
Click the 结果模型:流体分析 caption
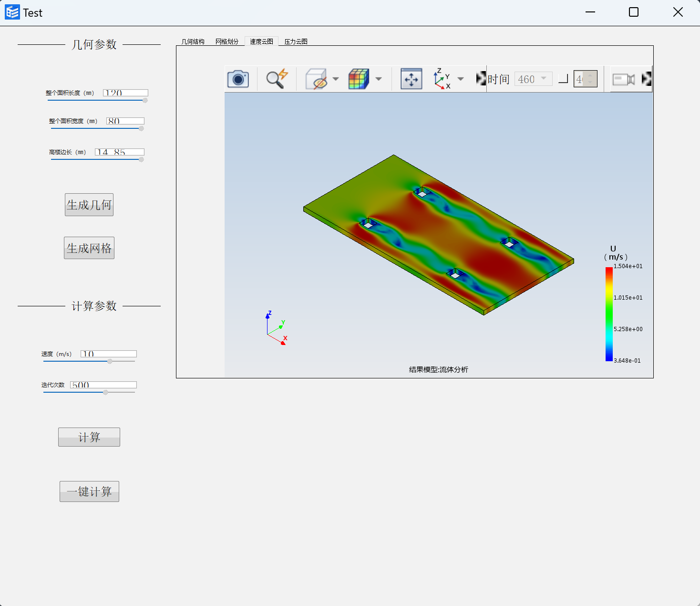(x=439, y=369)
